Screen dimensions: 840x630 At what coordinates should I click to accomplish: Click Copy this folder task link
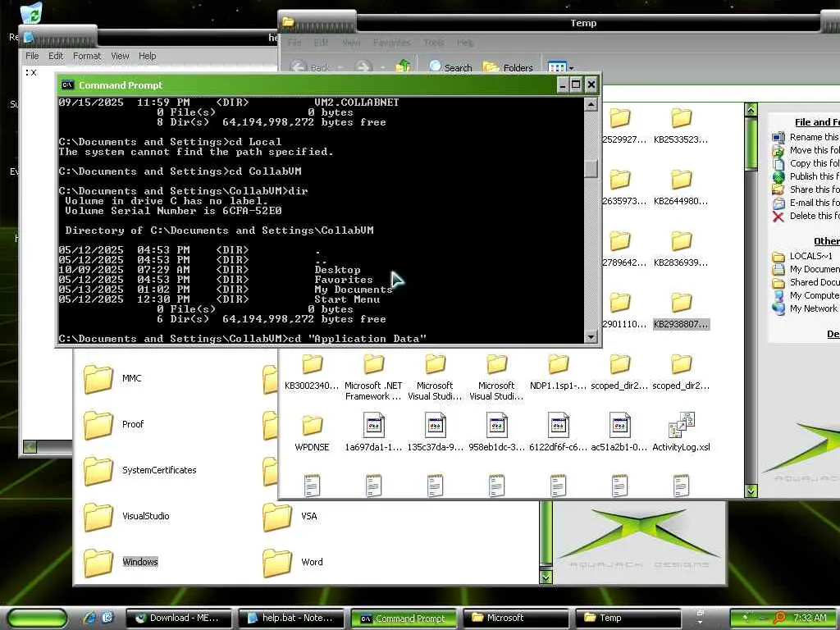[x=806, y=163]
